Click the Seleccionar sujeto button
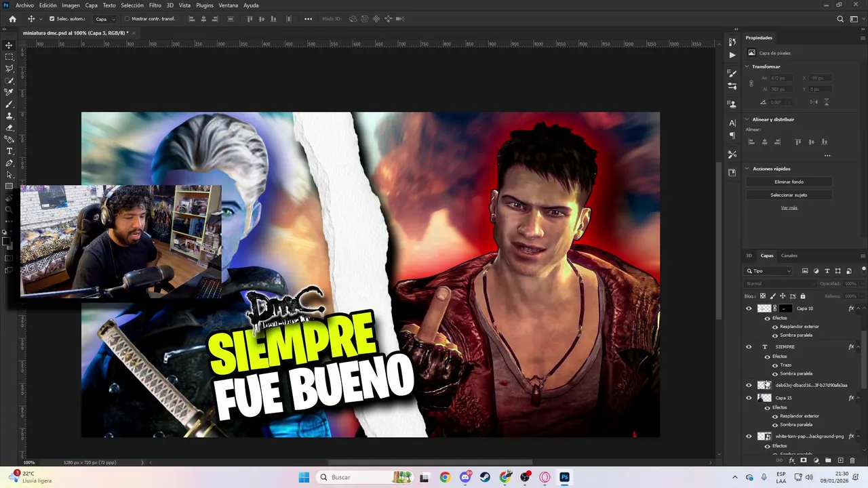The width and height of the screenshot is (868, 488). (789, 195)
